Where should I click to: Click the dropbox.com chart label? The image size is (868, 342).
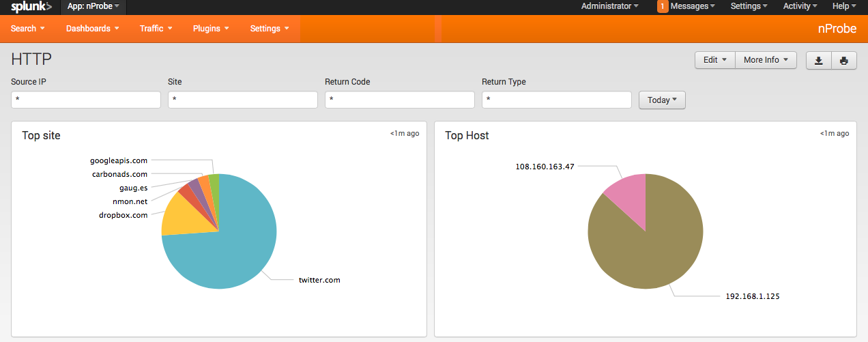tap(123, 215)
